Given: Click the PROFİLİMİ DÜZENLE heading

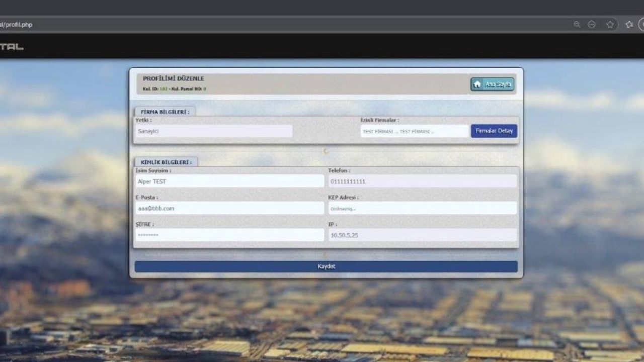Looking at the screenshot, I should coord(174,79).
